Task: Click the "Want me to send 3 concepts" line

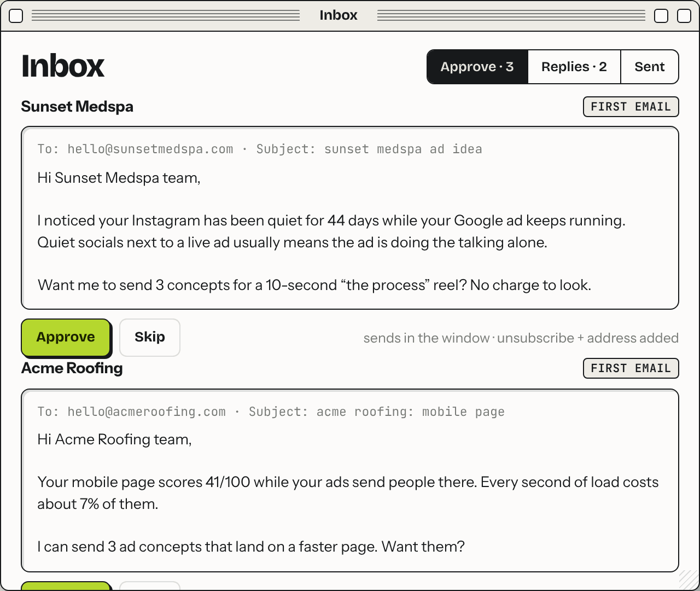Action: click(314, 285)
